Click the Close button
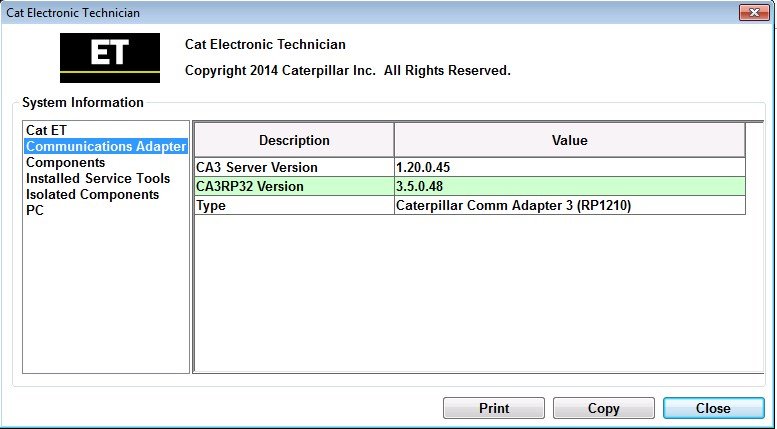Image resolution: width=777 pixels, height=429 pixels. [714, 408]
